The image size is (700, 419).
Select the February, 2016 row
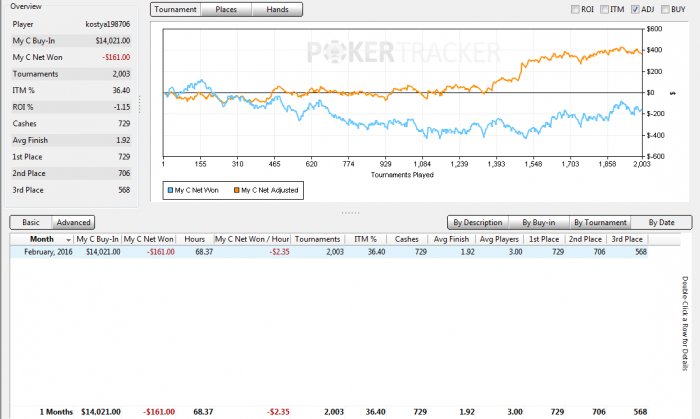[329, 252]
